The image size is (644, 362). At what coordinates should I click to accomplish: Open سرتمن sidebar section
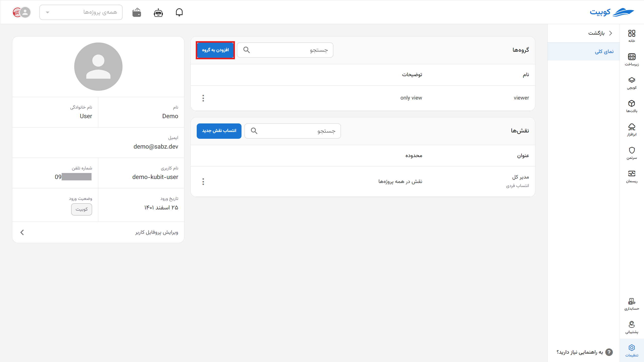[x=632, y=153]
